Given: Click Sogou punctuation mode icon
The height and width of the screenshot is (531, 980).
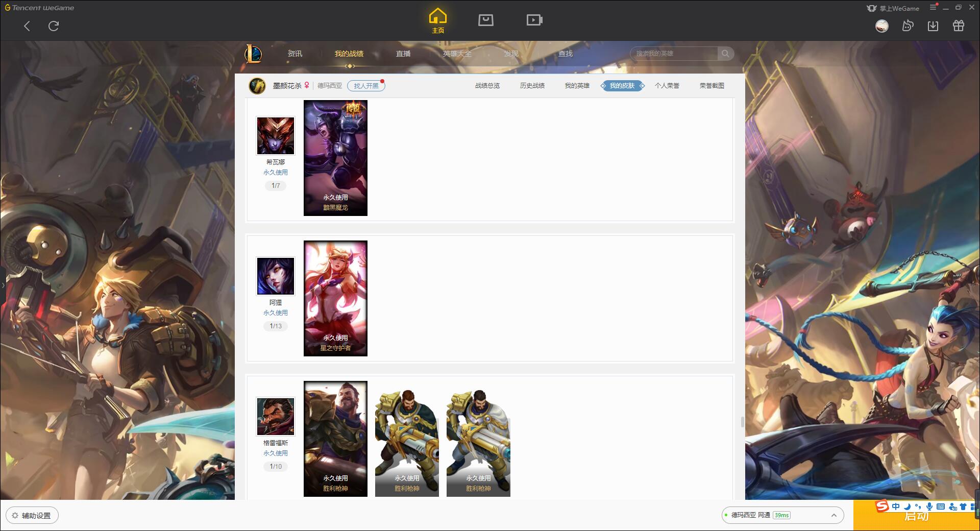Looking at the screenshot, I should [x=918, y=506].
